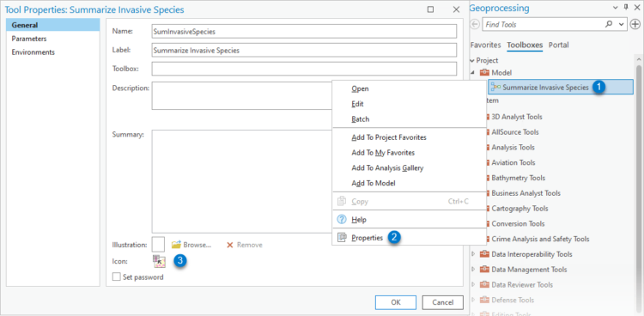Open the Parameters page
The image size is (644, 316).
click(x=53, y=39)
